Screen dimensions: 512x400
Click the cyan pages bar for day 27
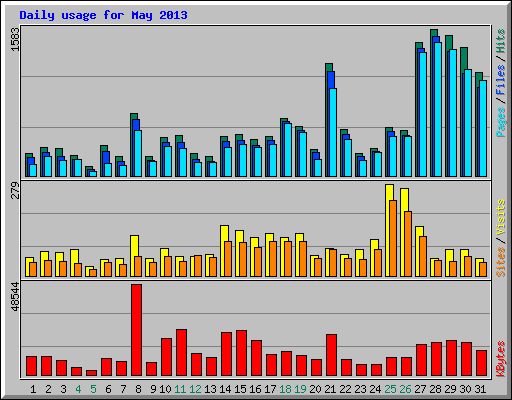(423, 114)
